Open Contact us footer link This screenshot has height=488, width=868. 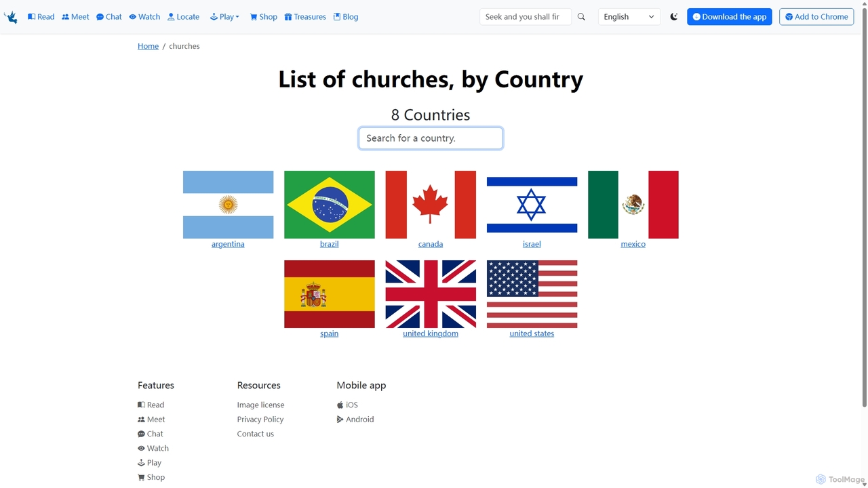pyautogui.click(x=256, y=434)
